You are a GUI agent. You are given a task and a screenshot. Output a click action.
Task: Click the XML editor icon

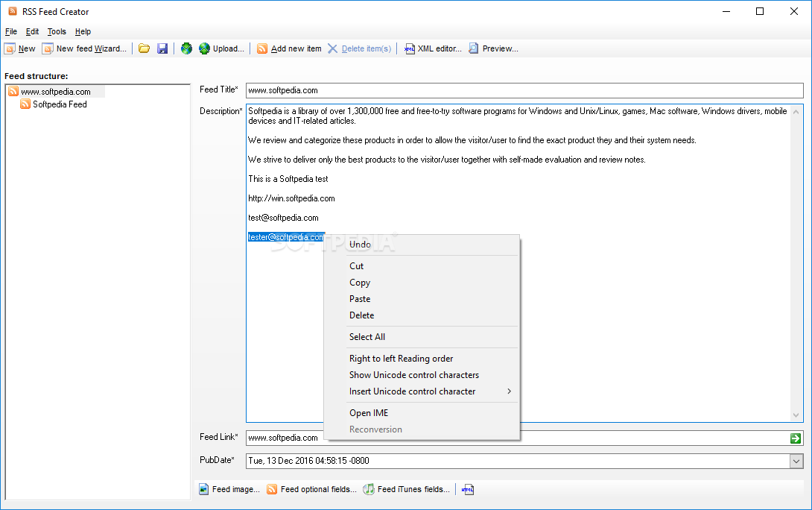pos(409,48)
